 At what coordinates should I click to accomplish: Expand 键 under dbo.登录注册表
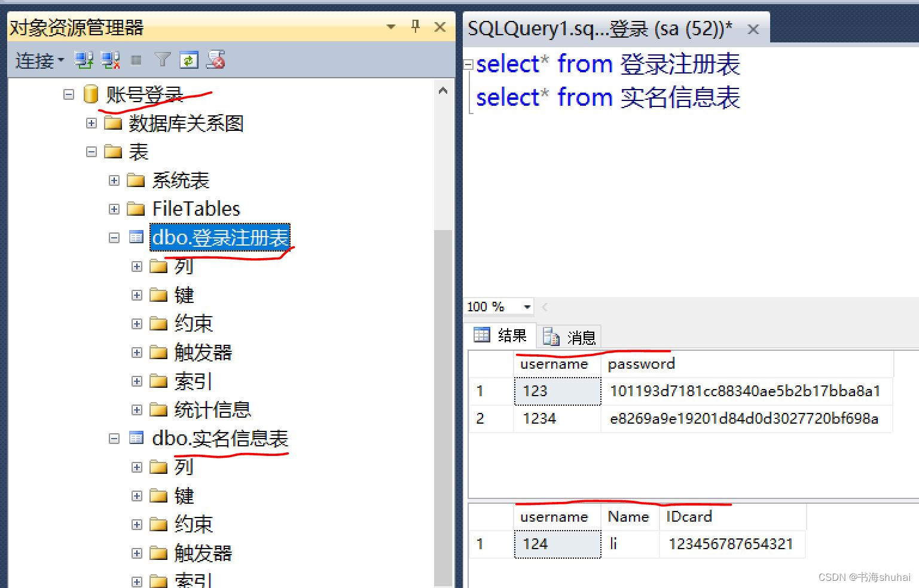137,295
